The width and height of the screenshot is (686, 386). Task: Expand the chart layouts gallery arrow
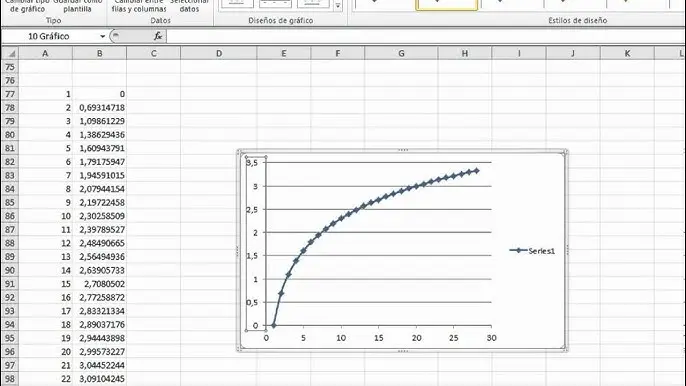(338, 6)
